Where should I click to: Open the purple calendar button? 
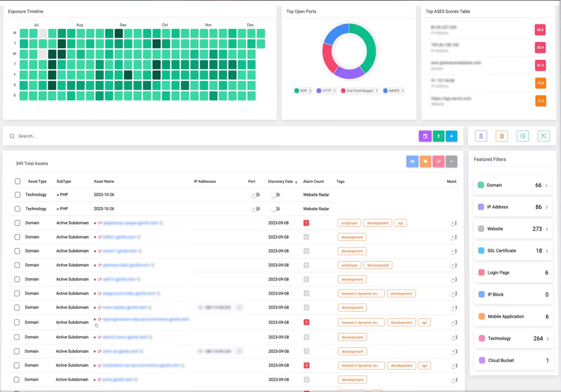pyautogui.click(x=425, y=136)
